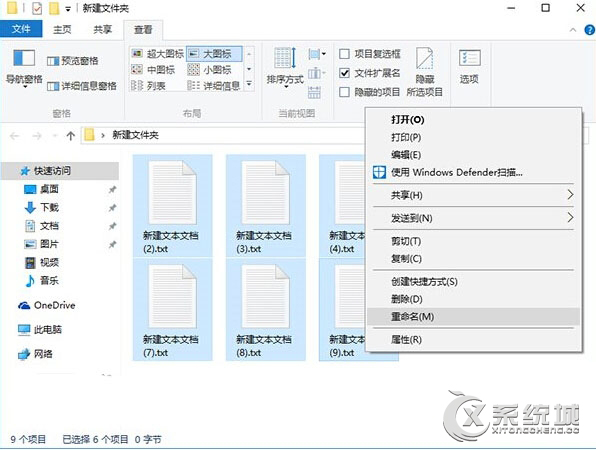This screenshot has width=596, height=450.
Task: Select the View (查看) tab
Action: point(143,30)
